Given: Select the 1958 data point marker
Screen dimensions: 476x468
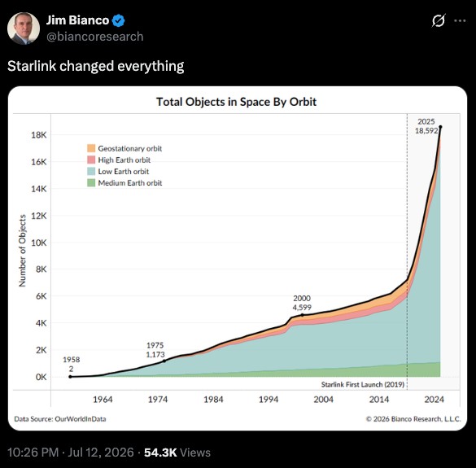Looking at the screenshot, I should pyautogui.click(x=71, y=377).
